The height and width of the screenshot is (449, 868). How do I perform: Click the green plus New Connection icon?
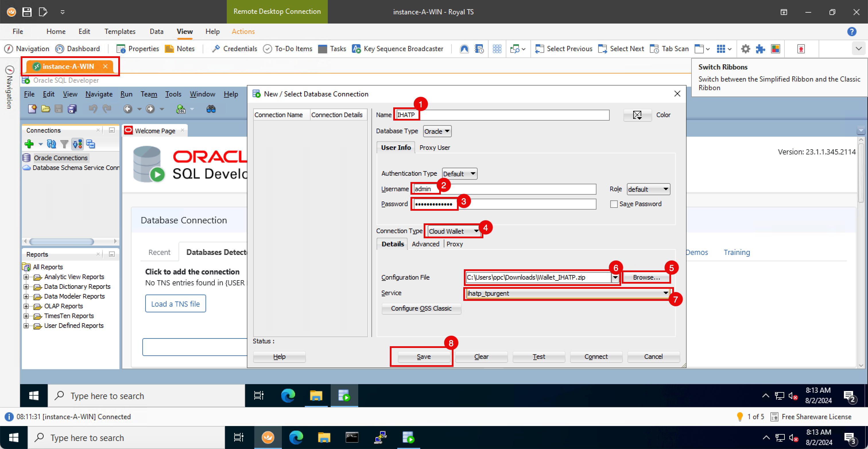(29, 144)
